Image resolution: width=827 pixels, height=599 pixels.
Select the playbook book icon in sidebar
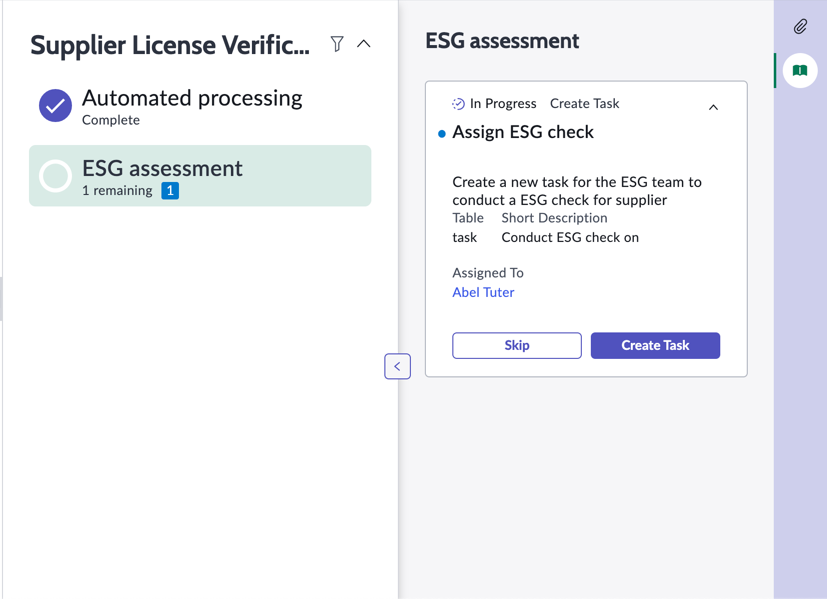(x=800, y=71)
